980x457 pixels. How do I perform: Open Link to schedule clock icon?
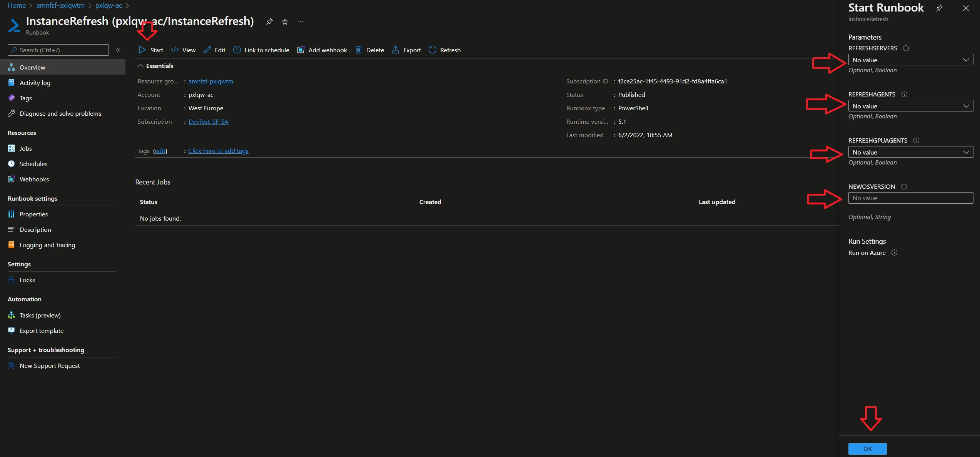pyautogui.click(x=237, y=50)
